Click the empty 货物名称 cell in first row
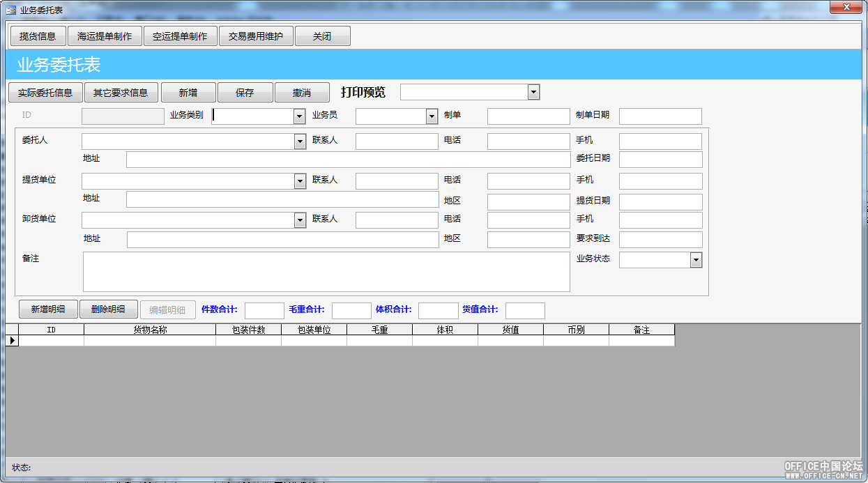 pos(150,341)
